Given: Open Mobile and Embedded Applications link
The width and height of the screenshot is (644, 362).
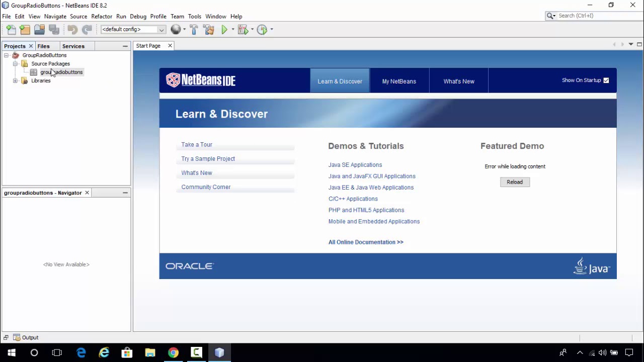Looking at the screenshot, I should [x=374, y=222].
